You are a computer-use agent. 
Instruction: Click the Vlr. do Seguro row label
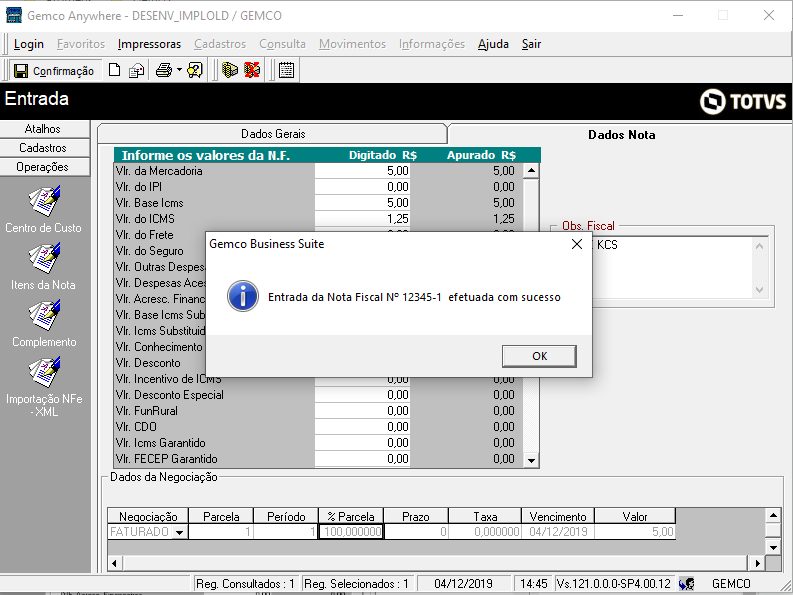click(x=150, y=251)
